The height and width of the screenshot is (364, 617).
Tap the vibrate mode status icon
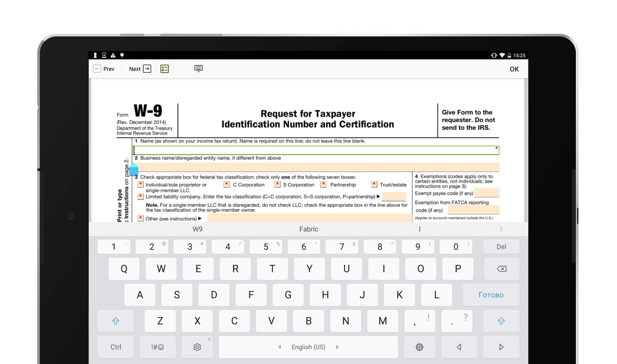point(494,55)
